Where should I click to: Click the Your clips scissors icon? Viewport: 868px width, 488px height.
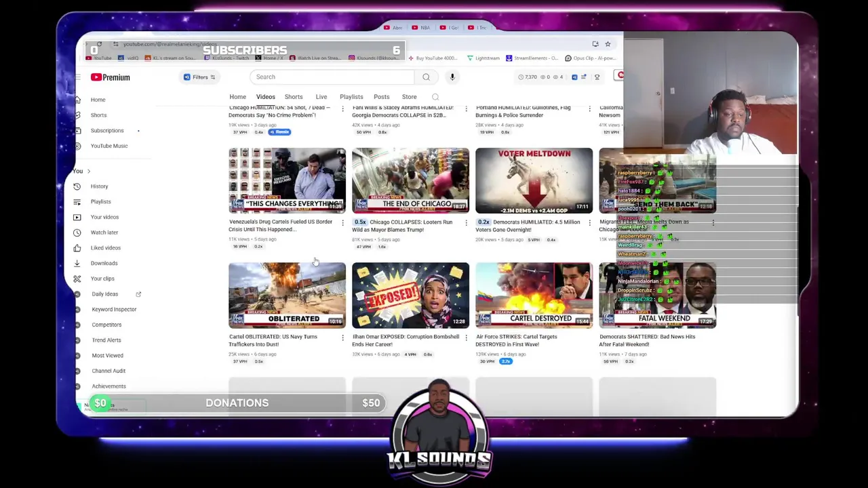(x=77, y=279)
